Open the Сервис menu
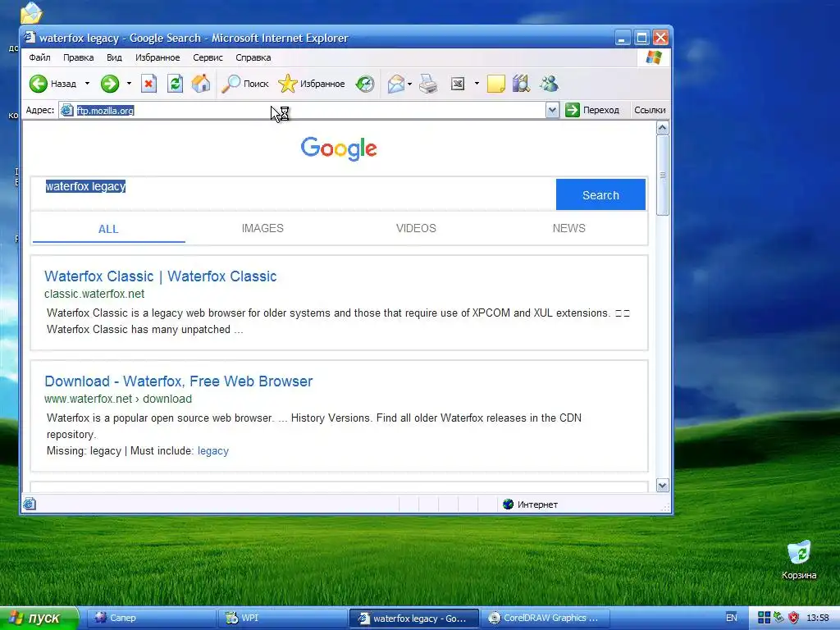The width and height of the screenshot is (840, 630). click(208, 57)
